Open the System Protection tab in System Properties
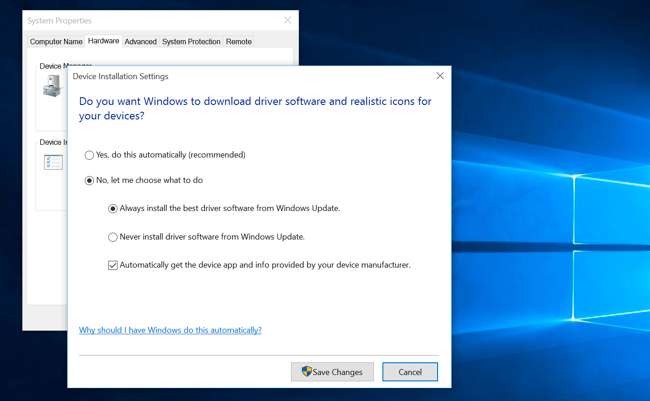The width and height of the screenshot is (650, 401). click(191, 41)
